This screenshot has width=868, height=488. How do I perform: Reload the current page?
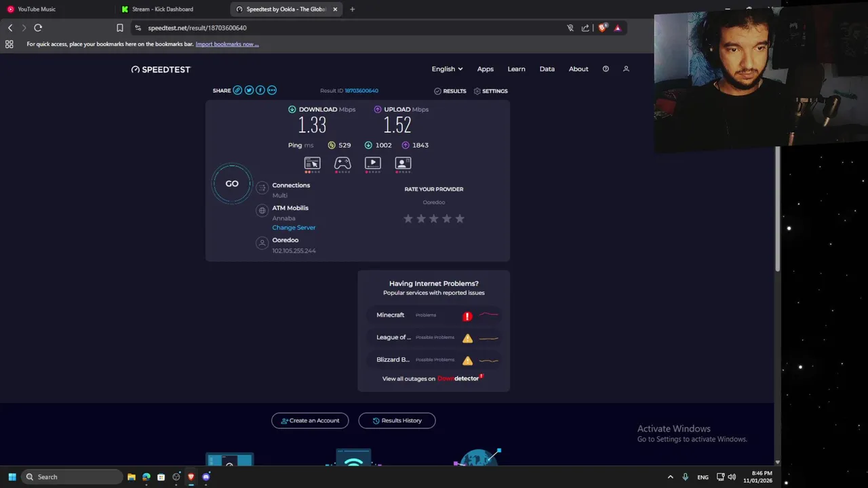(38, 28)
